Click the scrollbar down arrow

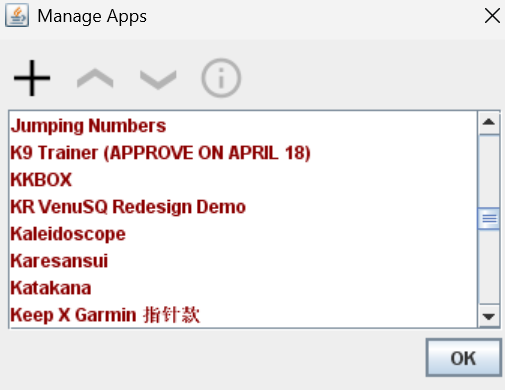pyautogui.click(x=489, y=316)
